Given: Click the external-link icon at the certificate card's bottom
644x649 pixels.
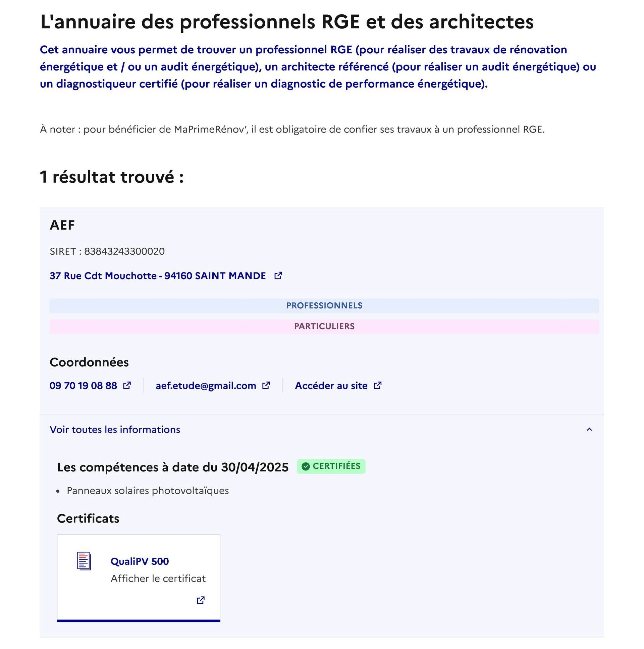Looking at the screenshot, I should pyautogui.click(x=201, y=600).
